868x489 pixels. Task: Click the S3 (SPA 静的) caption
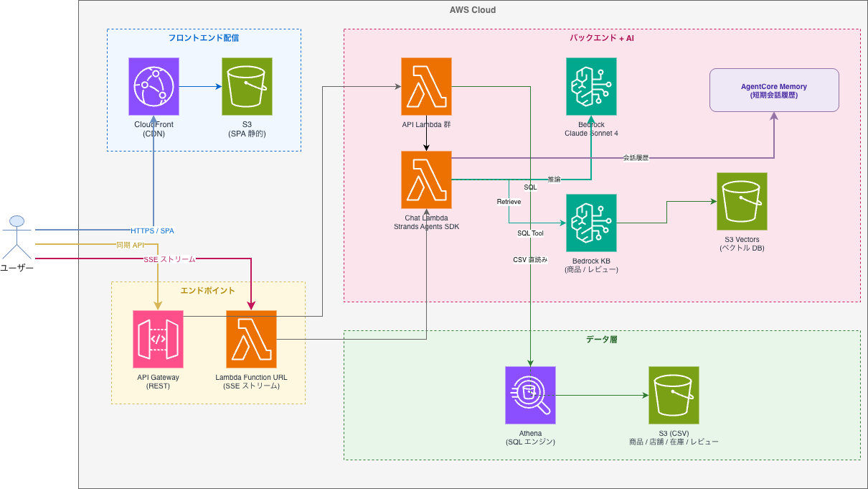pyautogui.click(x=247, y=129)
